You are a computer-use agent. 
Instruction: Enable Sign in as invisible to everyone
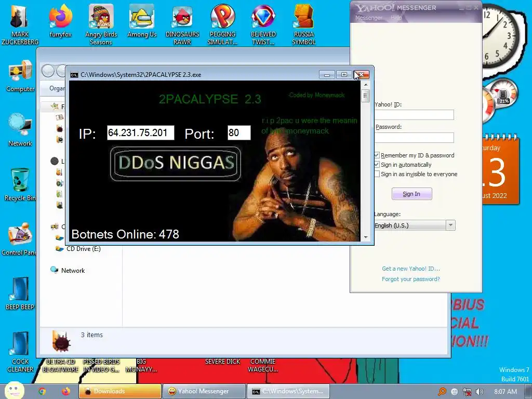377,174
